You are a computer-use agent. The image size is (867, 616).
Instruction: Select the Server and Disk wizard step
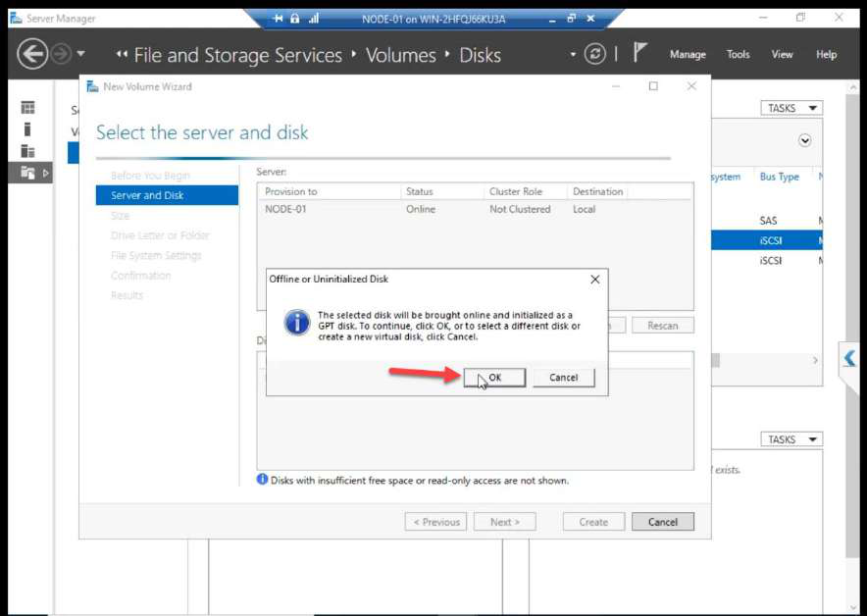[167, 195]
